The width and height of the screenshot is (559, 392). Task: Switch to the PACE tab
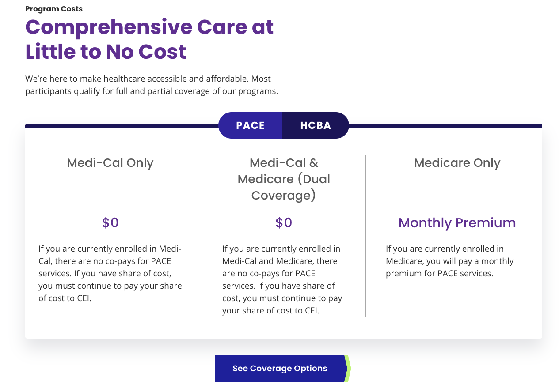coord(250,125)
